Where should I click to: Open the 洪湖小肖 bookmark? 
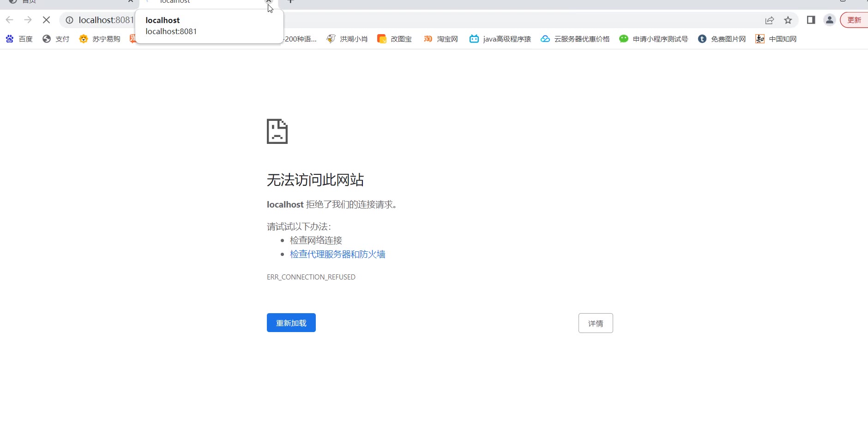click(x=347, y=39)
